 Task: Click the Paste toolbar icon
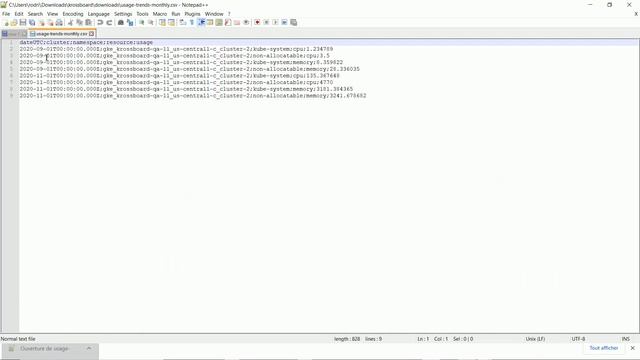point(88,22)
